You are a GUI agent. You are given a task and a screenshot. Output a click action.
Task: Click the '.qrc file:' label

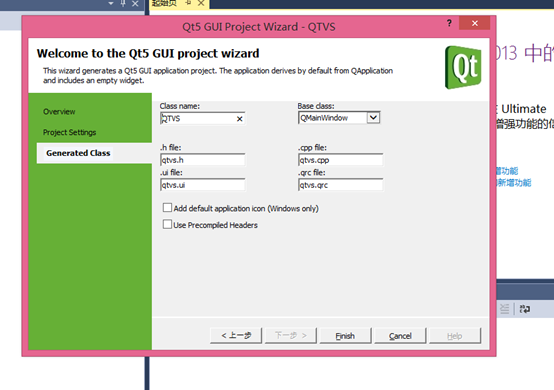[x=311, y=172]
